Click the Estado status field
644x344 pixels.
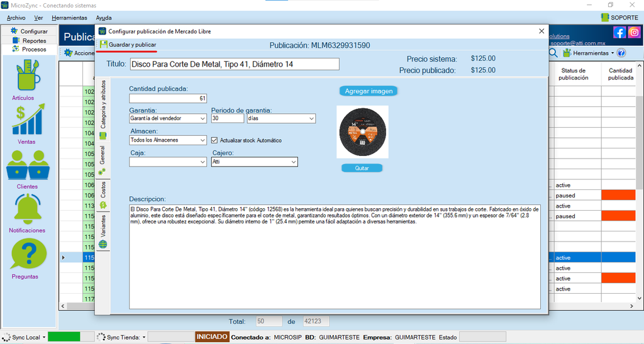coord(482,337)
